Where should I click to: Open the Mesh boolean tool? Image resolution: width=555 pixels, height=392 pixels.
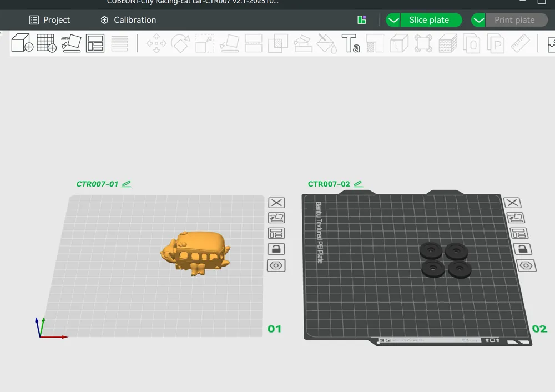click(278, 43)
